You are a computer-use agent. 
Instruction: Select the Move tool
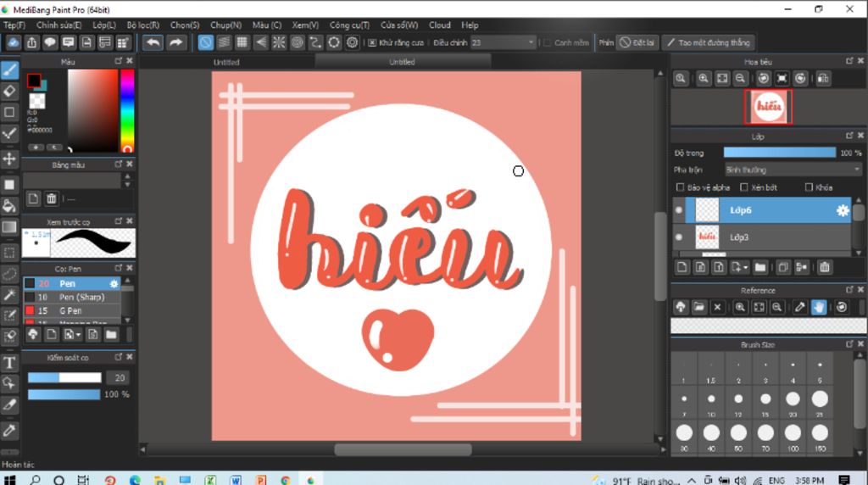(x=9, y=159)
